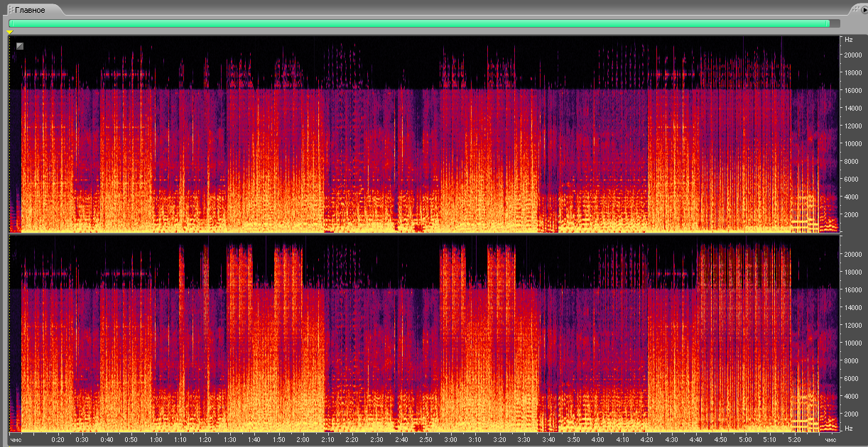The image size is (868, 447).
Task: Click the 4:20 mark on the time ruler
Action: [x=646, y=440]
